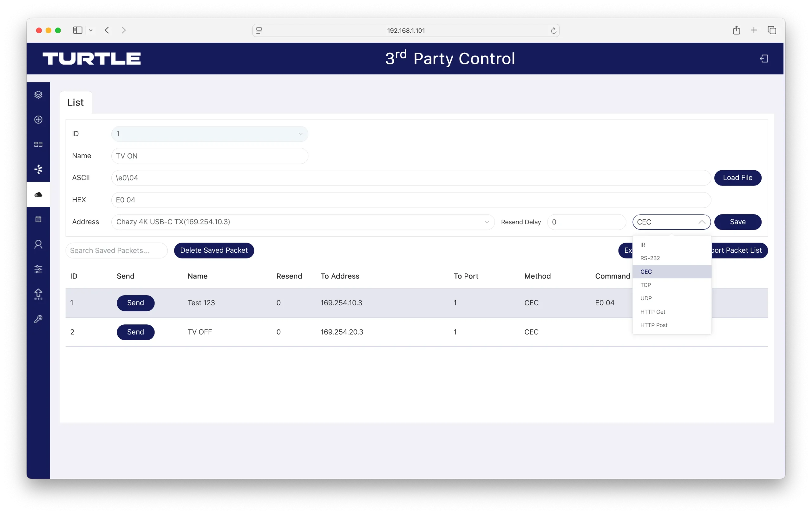Image resolution: width=812 pixels, height=514 pixels.
Task: Click the Load File button
Action: [x=737, y=178]
